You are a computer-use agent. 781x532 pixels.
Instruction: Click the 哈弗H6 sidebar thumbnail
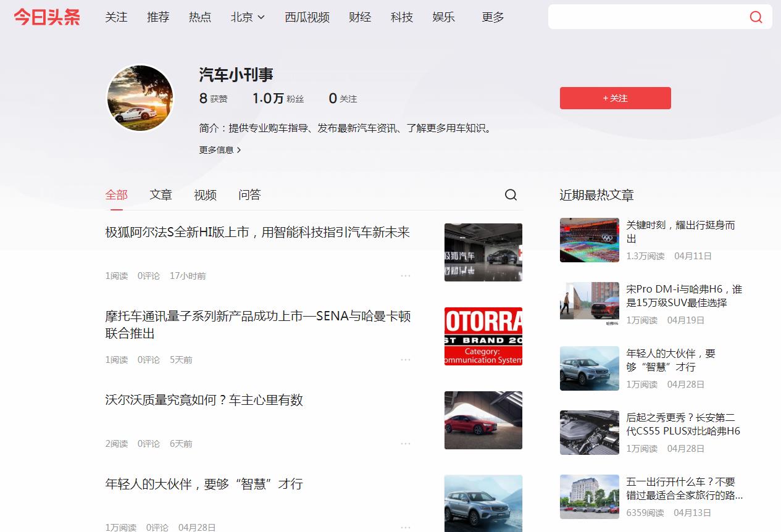590,304
